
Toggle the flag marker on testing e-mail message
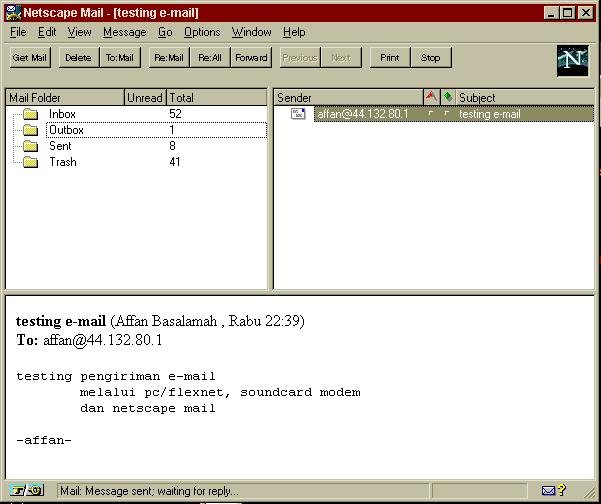point(431,114)
